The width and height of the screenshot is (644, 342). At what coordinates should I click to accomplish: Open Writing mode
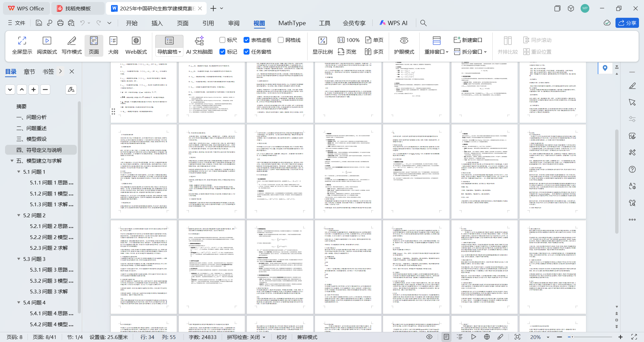tap(71, 46)
